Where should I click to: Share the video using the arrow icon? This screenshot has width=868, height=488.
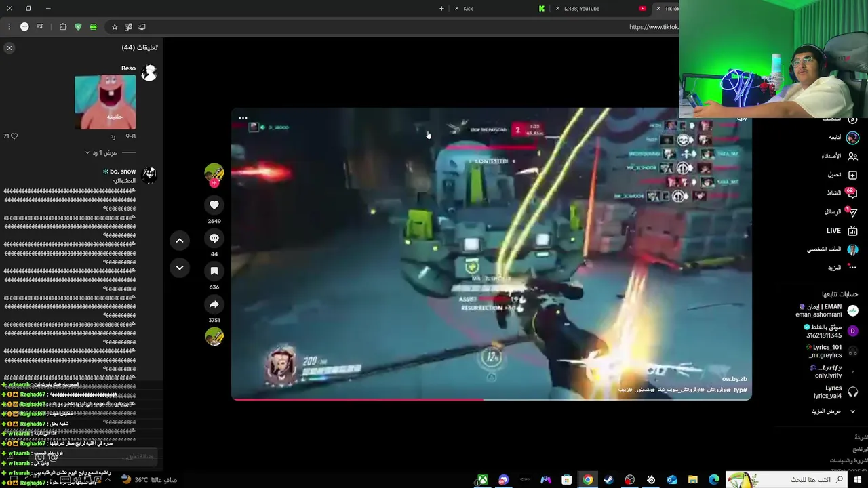click(x=214, y=304)
